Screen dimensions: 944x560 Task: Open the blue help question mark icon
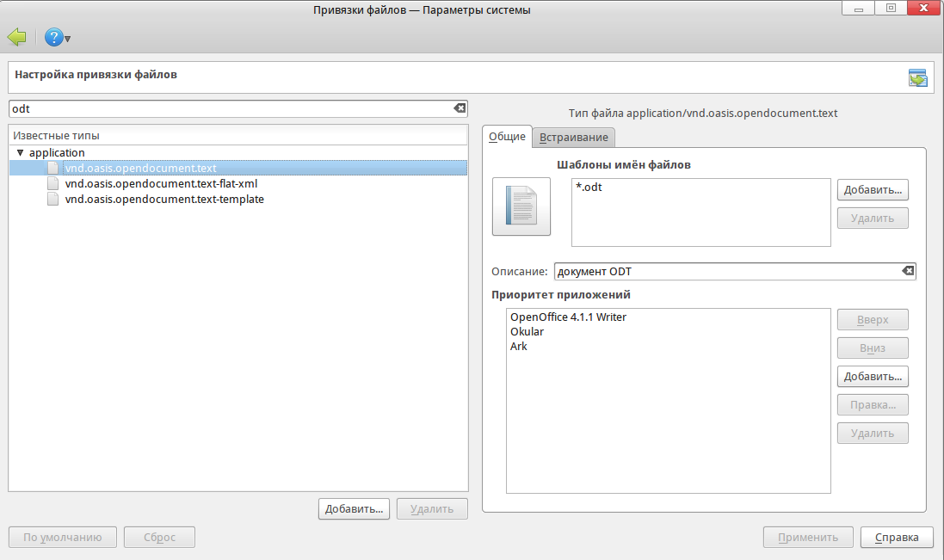53,37
